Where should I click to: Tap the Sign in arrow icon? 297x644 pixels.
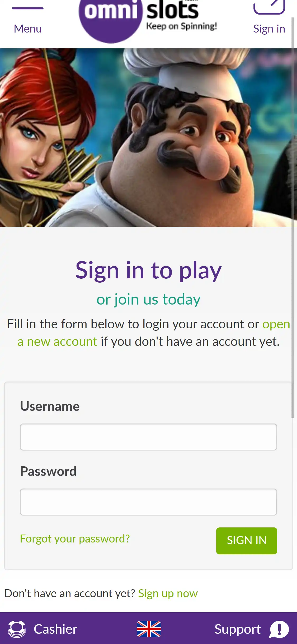[269, 7]
